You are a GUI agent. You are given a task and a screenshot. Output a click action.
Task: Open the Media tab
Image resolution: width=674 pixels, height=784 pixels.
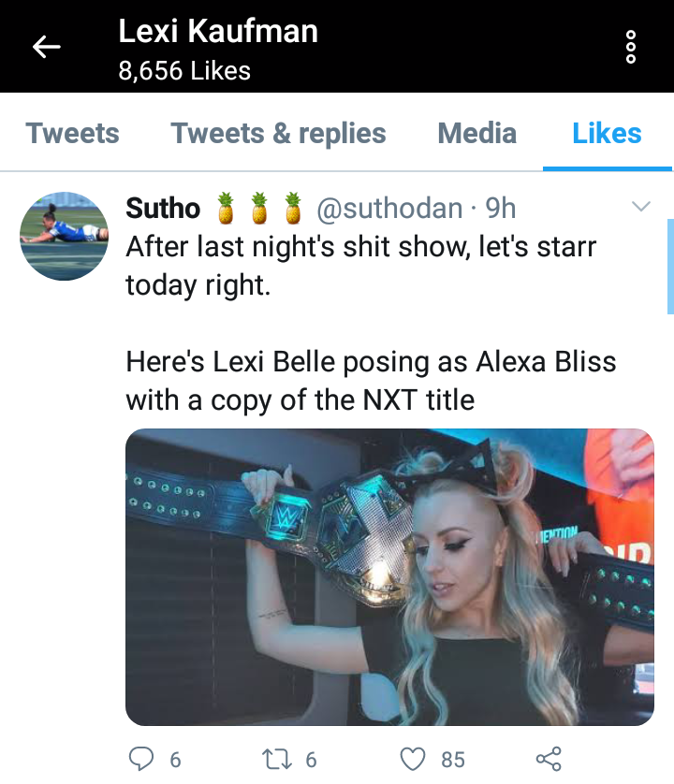(476, 133)
